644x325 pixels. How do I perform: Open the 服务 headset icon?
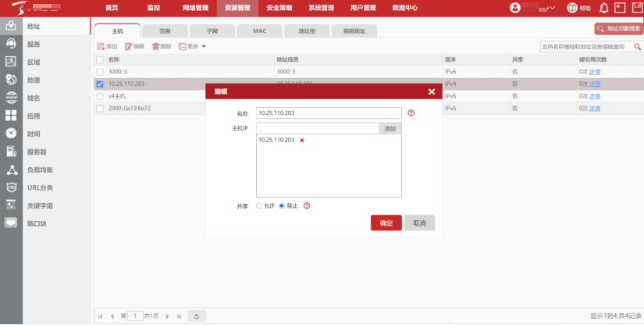(11, 44)
